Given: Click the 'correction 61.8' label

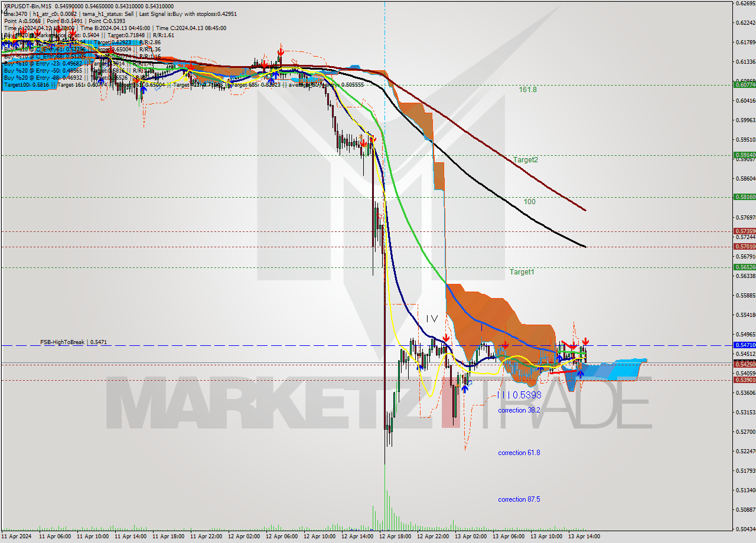Looking at the screenshot, I should click(519, 453).
